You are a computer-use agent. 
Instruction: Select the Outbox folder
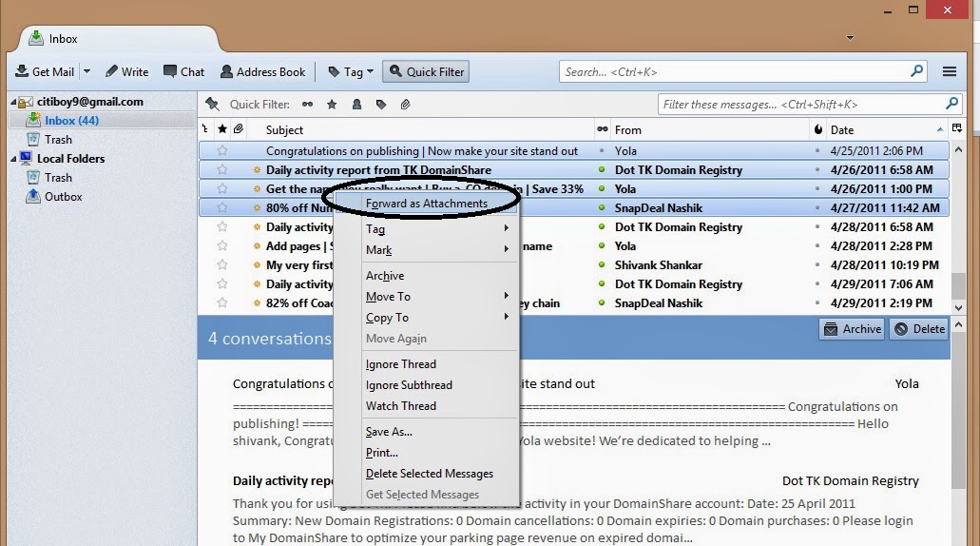(63, 196)
